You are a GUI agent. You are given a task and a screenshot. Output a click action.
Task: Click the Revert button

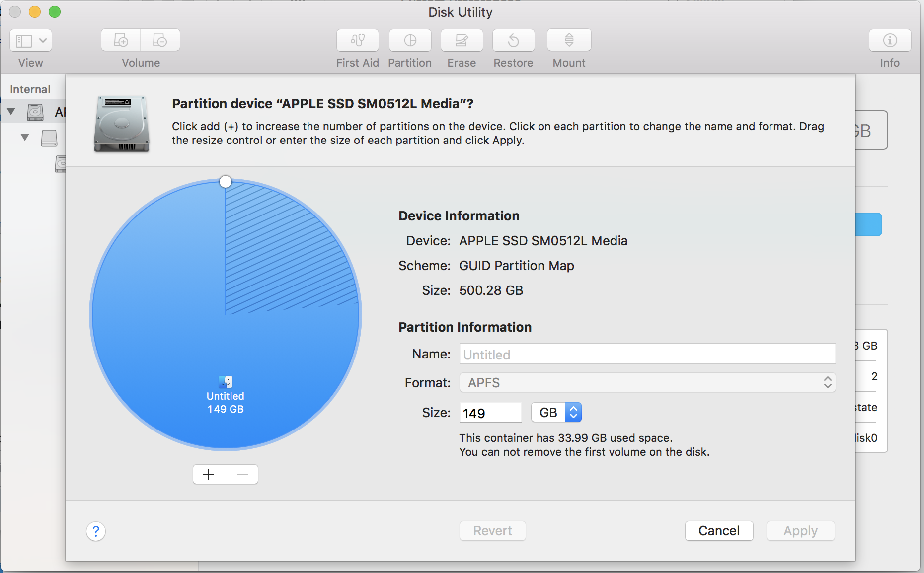coord(493,531)
